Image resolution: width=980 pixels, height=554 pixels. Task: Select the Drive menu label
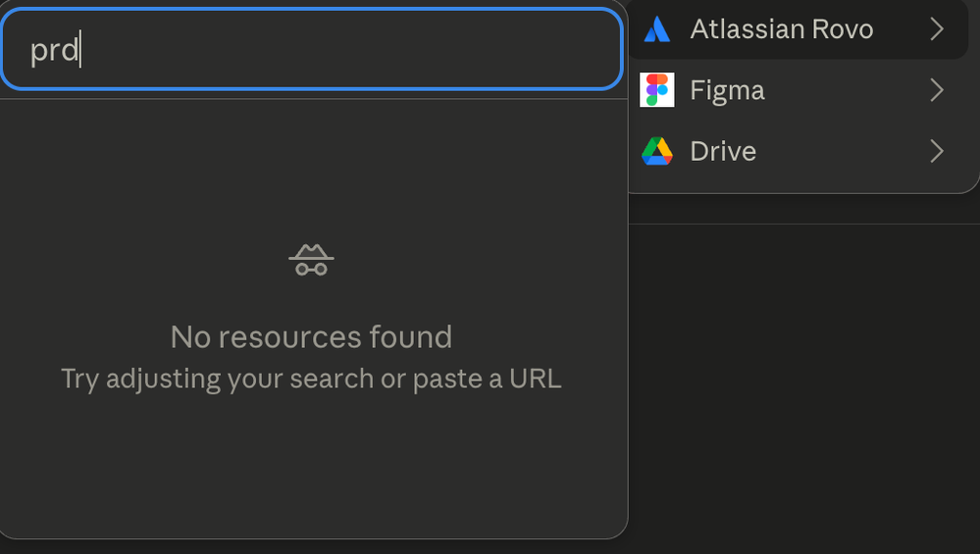(x=723, y=151)
